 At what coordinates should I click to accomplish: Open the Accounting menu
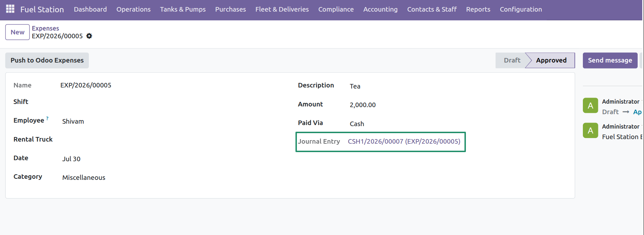click(x=380, y=9)
